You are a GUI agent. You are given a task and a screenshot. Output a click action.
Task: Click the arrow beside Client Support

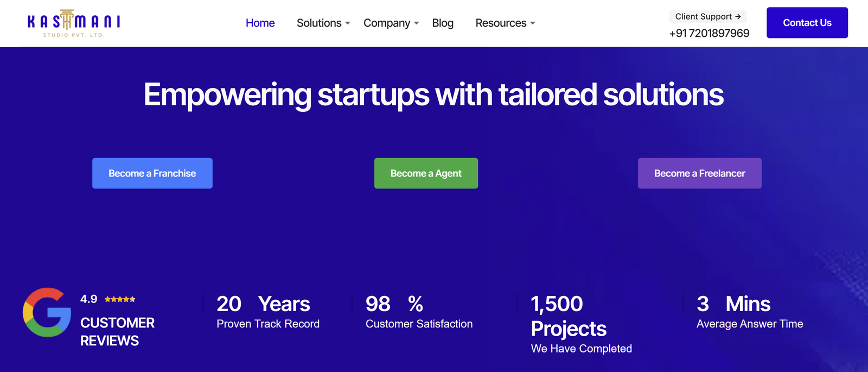tap(738, 17)
